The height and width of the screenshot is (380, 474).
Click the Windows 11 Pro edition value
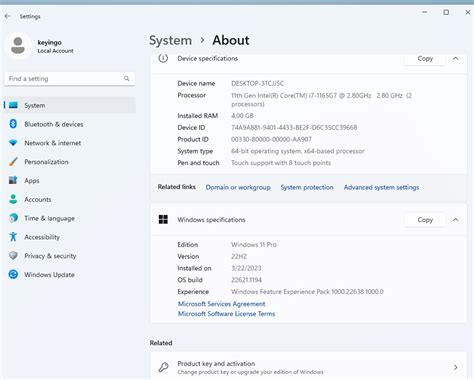pos(254,245)
